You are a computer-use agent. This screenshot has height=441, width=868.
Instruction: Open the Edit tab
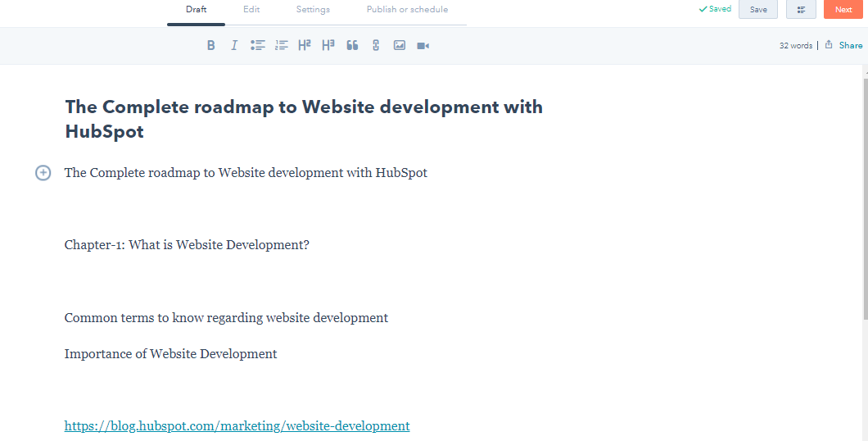(251, 9)
